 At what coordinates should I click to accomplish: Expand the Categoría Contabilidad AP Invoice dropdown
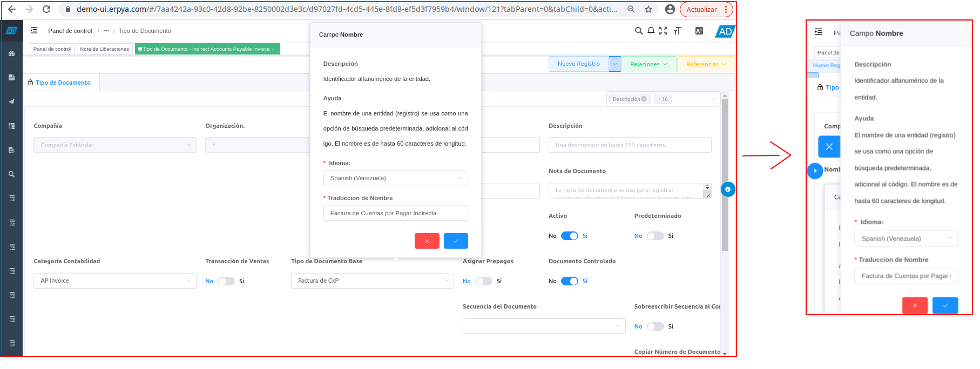[x=114, y=281]
